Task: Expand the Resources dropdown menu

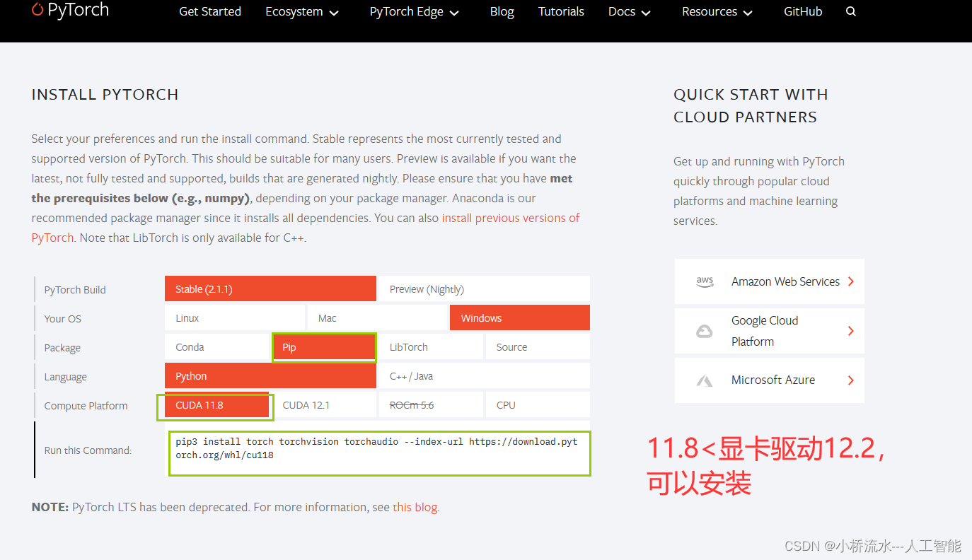Action: click(717, 12)
